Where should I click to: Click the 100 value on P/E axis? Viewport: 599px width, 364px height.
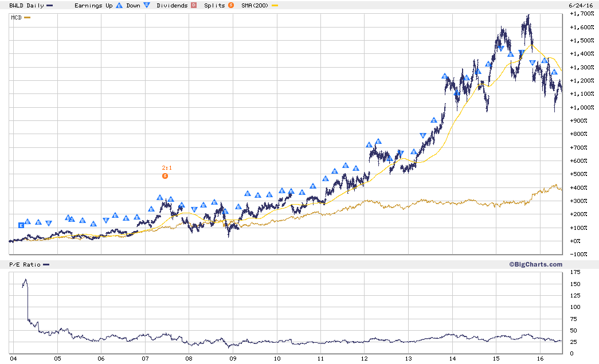(575, 307)
